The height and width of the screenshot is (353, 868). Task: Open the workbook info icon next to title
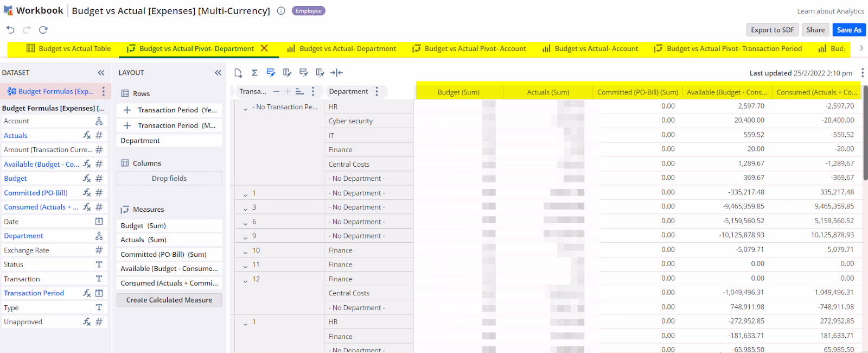click(281, 11)
